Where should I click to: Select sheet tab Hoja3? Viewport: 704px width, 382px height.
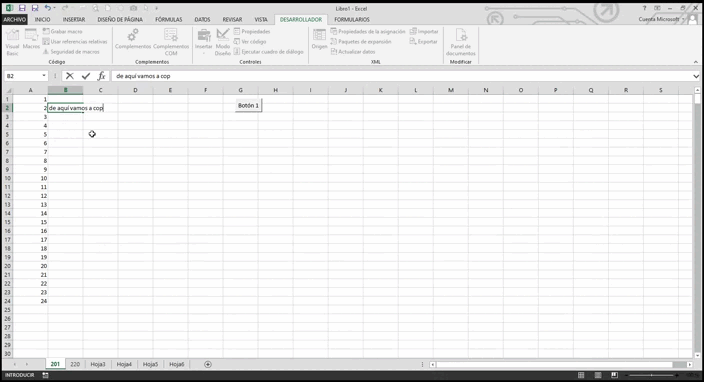point(98,364)
